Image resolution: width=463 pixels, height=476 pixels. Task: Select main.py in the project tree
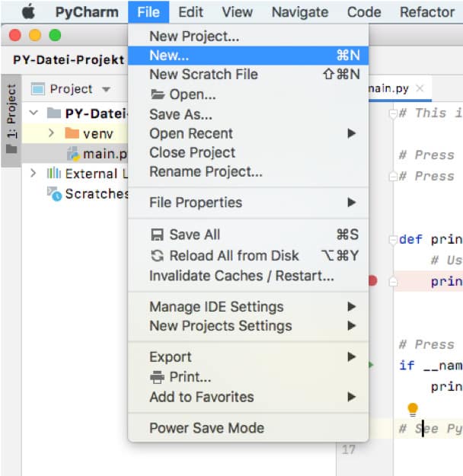pos(105,154)
